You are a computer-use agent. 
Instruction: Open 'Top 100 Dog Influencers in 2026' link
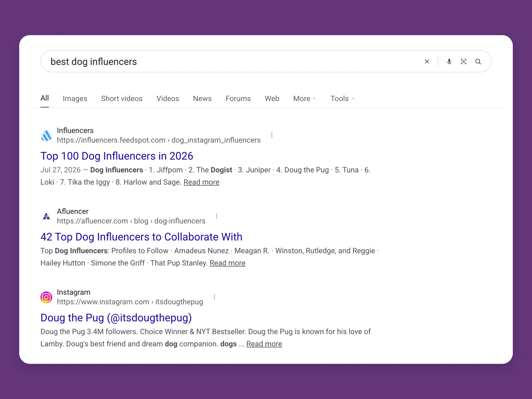[117, 156]
